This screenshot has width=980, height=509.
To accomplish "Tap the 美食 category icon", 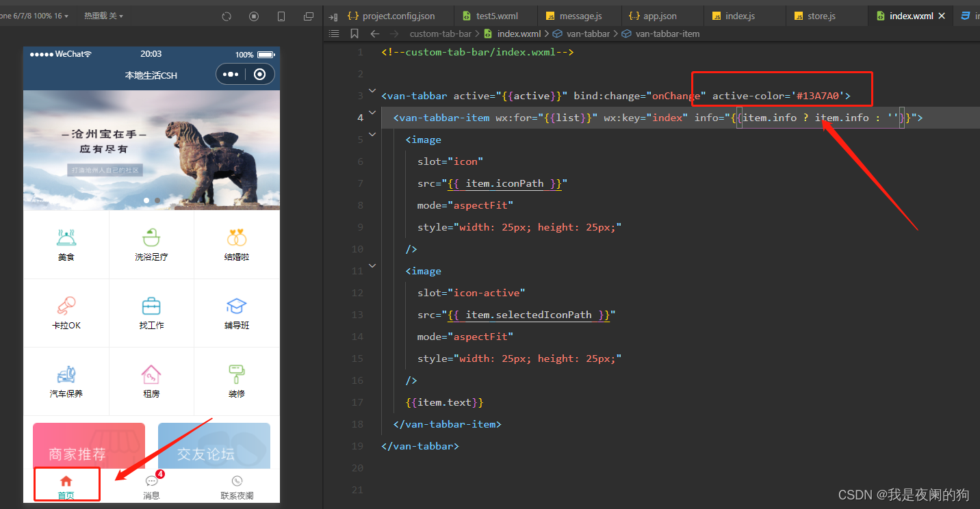I will 66,237.
